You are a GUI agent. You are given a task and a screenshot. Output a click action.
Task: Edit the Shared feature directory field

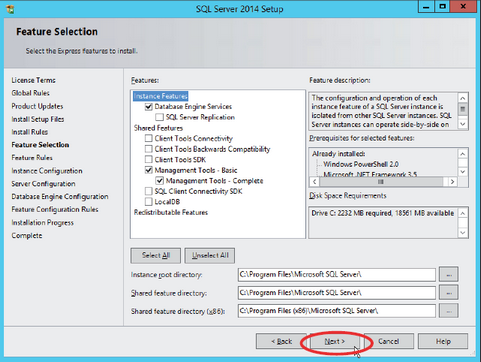tap(337, 293)
